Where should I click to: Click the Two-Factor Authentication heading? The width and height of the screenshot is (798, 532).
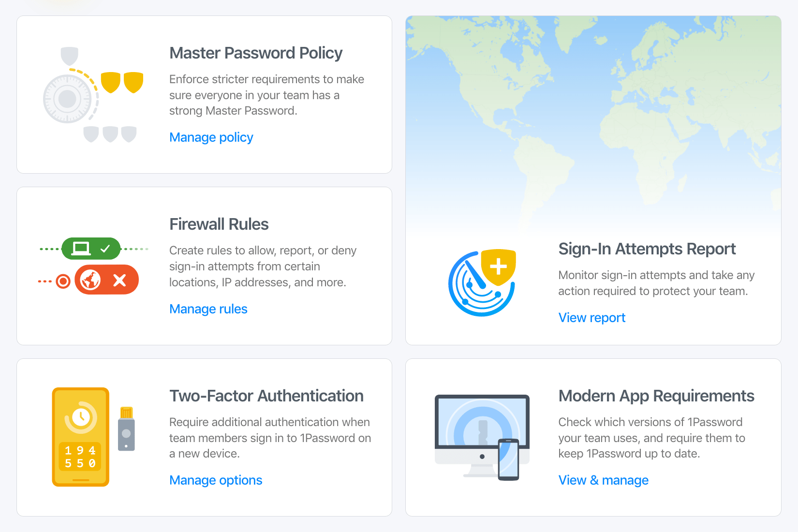click(266, 396)
